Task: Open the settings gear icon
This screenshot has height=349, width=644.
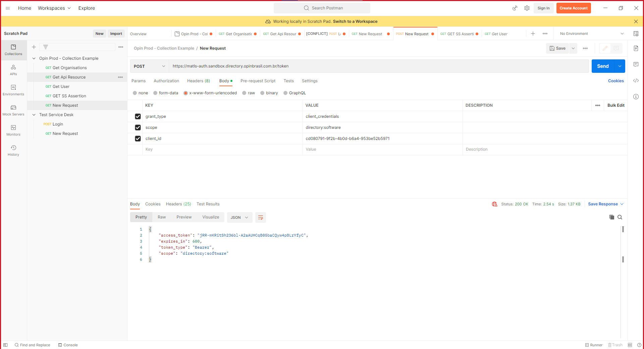Action: click(527, 8)
